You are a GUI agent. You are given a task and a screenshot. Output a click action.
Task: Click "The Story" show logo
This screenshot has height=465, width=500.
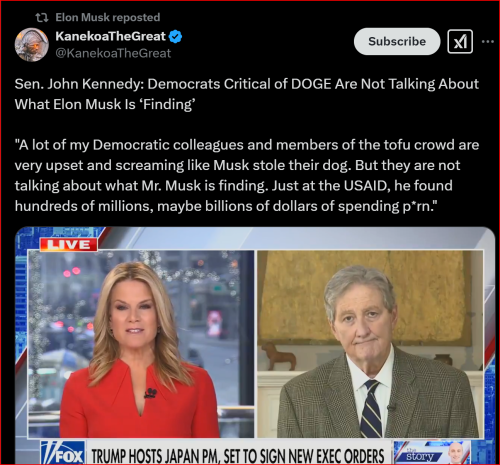click(x=419, y=453)
